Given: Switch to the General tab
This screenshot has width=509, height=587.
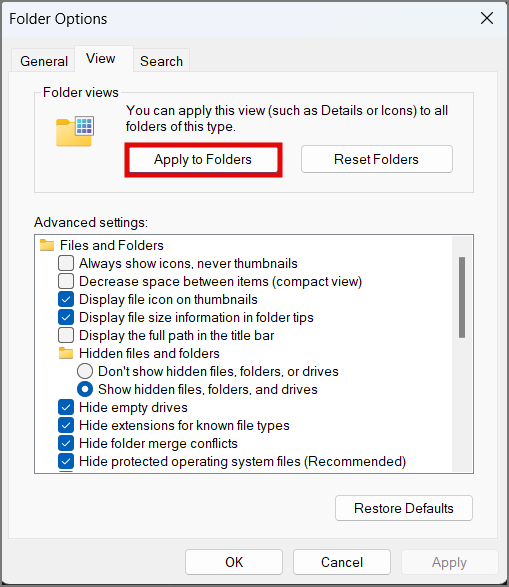Looking at the screenshot, I should point(43,61).
